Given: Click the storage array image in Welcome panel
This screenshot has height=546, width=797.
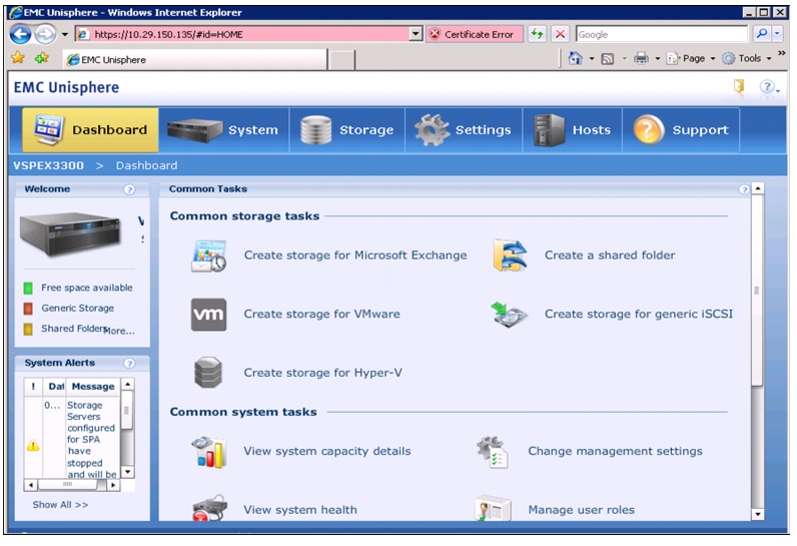Looking at the screenshot, I should (x=71, y=234).
